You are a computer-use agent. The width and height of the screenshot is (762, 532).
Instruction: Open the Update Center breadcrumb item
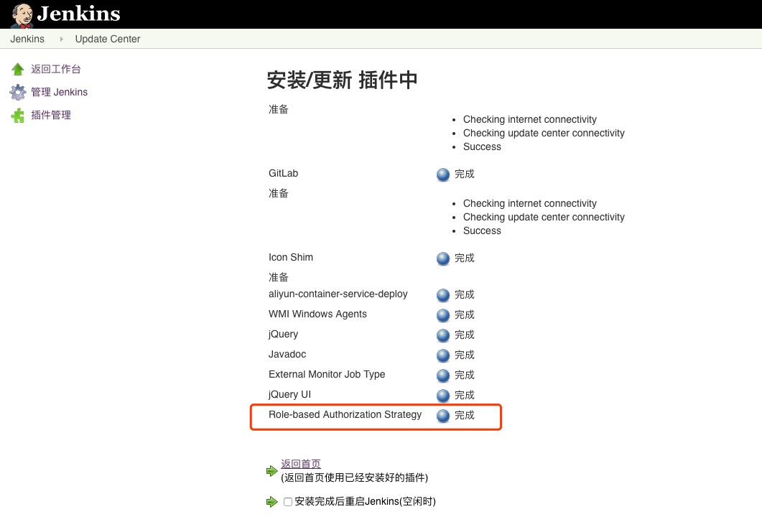tap(108, 39)
